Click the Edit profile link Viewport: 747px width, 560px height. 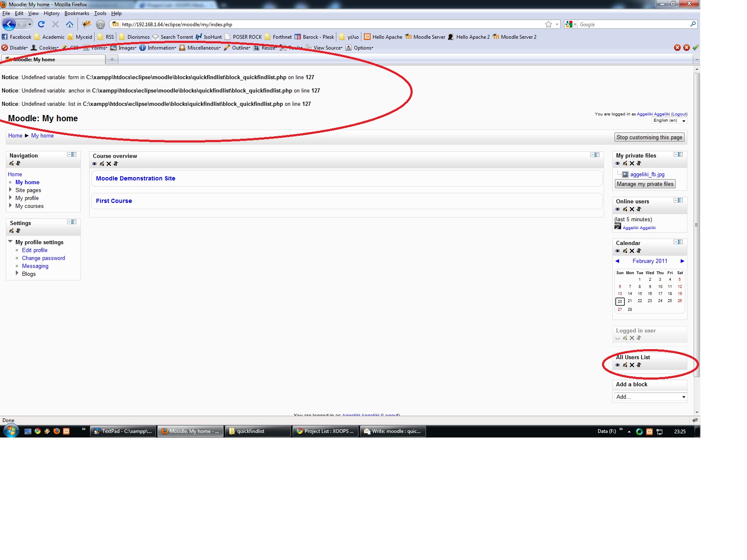35,250
